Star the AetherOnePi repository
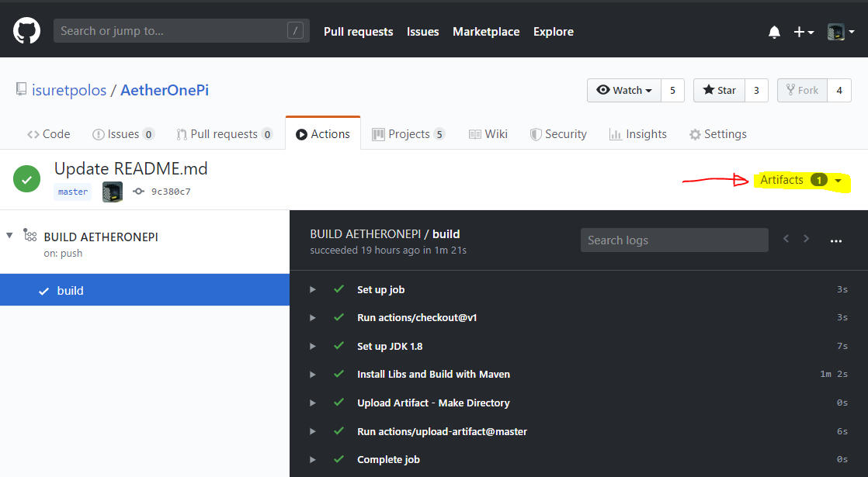 (x=719, y=90)
